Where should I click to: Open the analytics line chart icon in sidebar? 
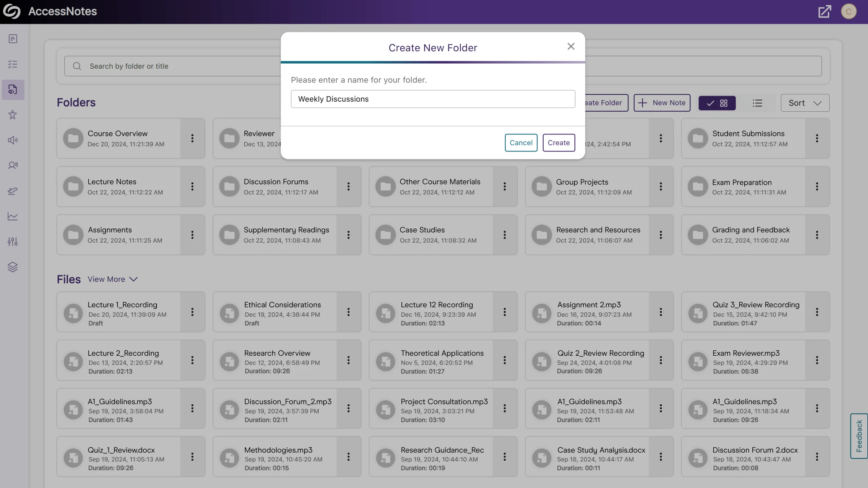(13, 216)
